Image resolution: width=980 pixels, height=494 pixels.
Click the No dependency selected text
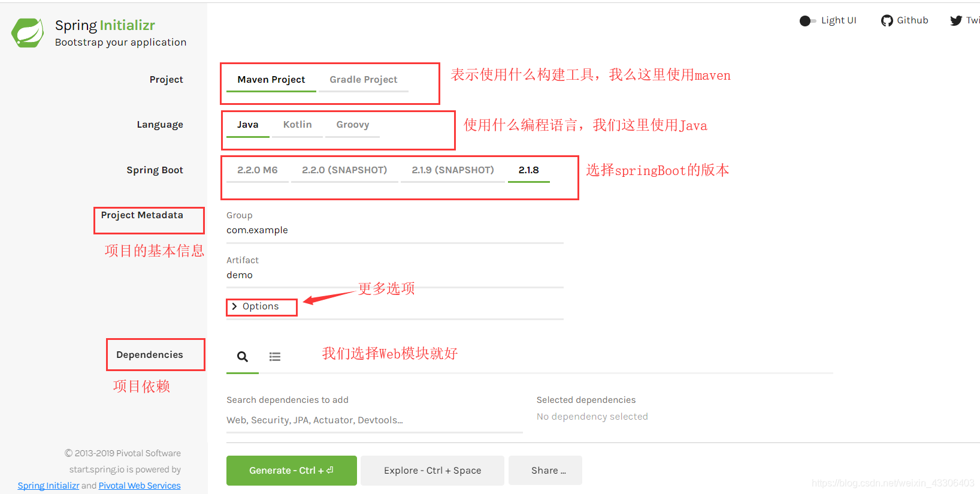pyautogui.click(x=592, y=417)
